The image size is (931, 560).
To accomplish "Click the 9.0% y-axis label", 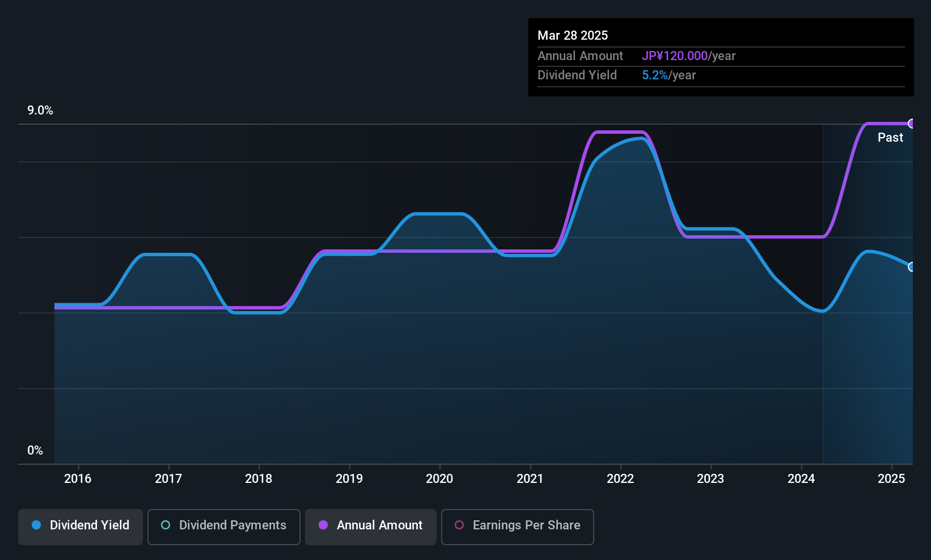I will click(40, 111).
